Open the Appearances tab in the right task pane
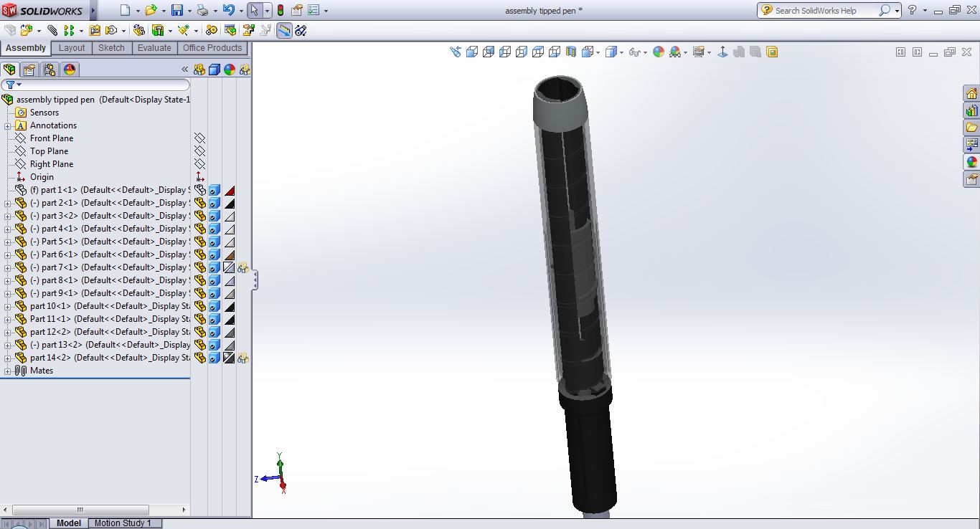The width and height of the screenshot is (980, 529). [971, 162]
